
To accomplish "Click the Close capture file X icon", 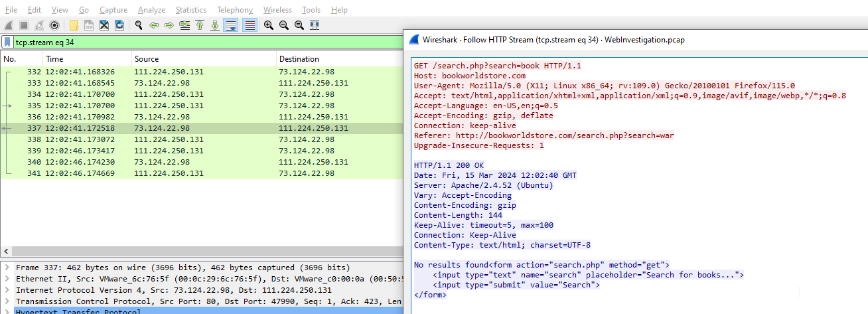I will point(104,25).
